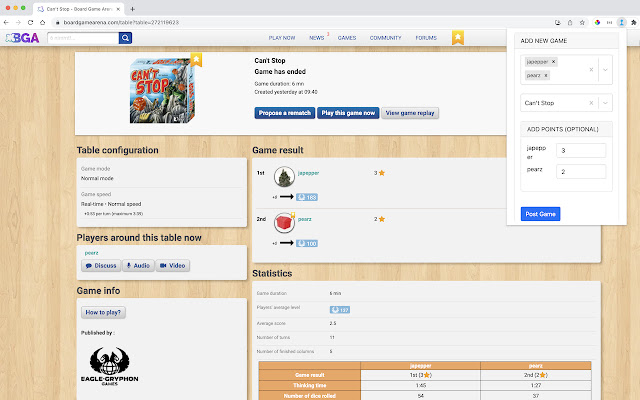The height and width of the screenshot is (400, 640).
Task: Open the NEWS menu
Action: (317, 38)
